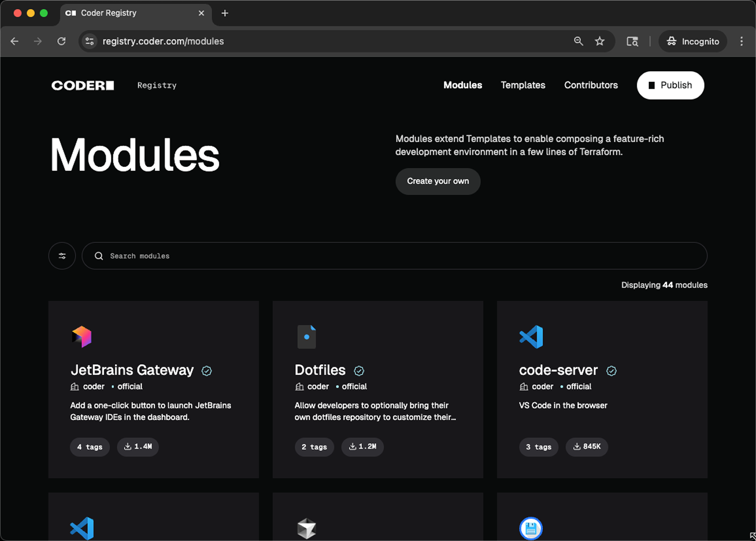Click the gray cube logo in the second-row middle card

point(306,528)
